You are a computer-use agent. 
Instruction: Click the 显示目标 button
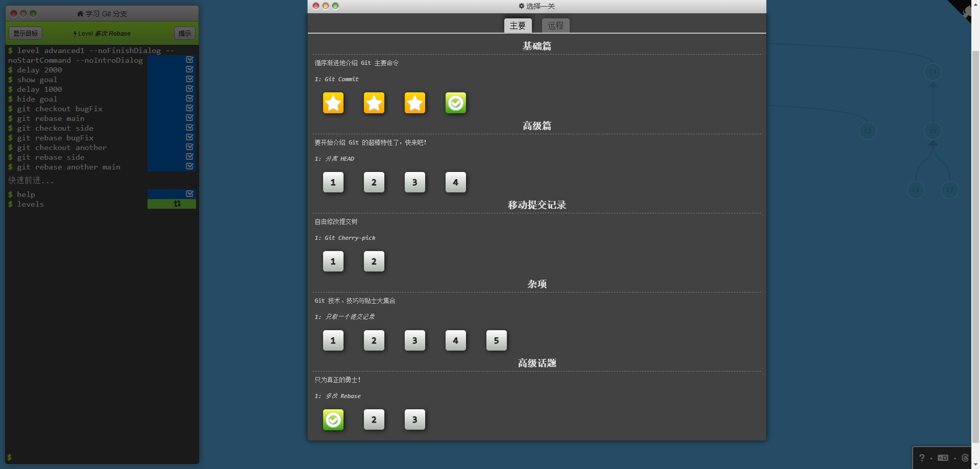(26, 33)
